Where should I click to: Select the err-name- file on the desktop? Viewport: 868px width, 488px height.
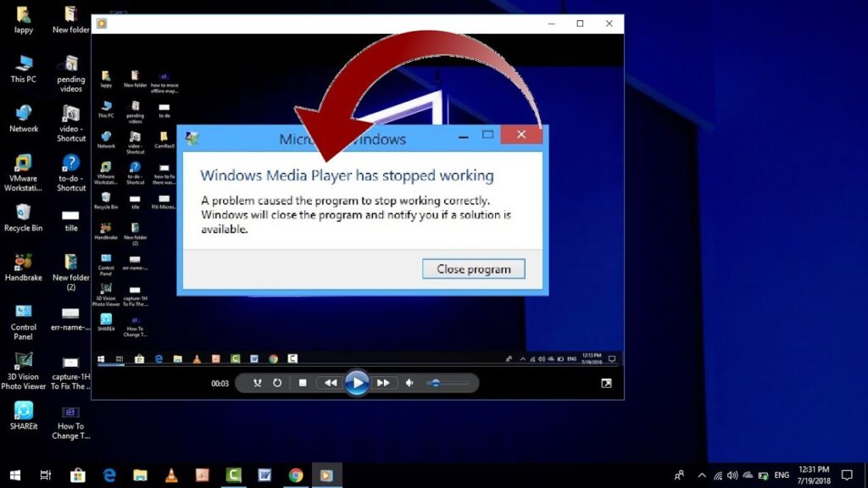[71, 319]
